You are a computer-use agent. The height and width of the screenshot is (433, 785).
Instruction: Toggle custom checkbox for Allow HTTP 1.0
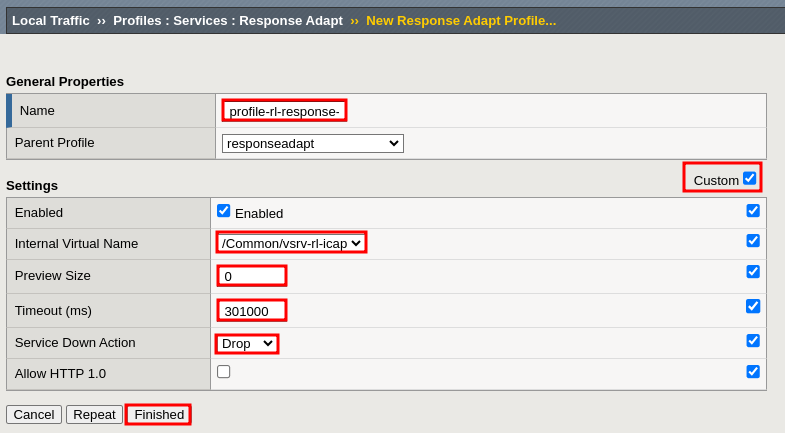pyautogui.click(x=753, y=372)
